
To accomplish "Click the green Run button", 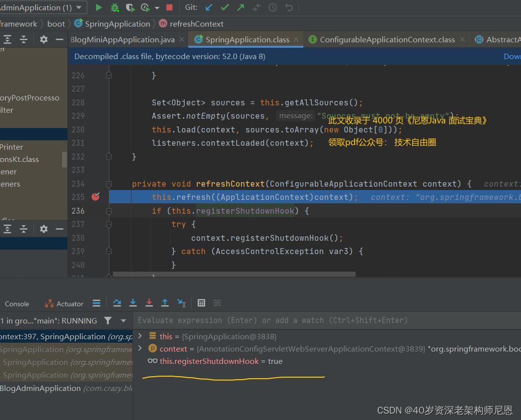I will point(98,7).
